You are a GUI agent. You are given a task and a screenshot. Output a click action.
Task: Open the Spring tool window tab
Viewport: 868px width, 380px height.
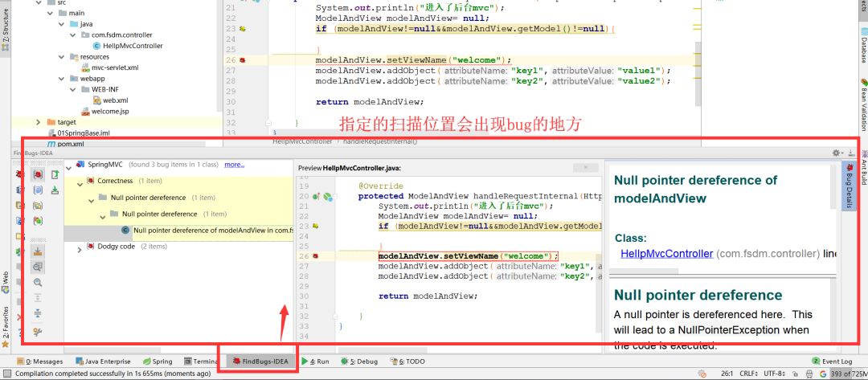158,362
